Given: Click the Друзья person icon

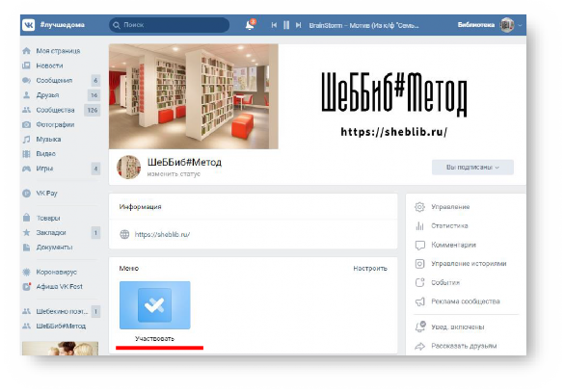Looking at the screenshot, I should tap(26, 95).
